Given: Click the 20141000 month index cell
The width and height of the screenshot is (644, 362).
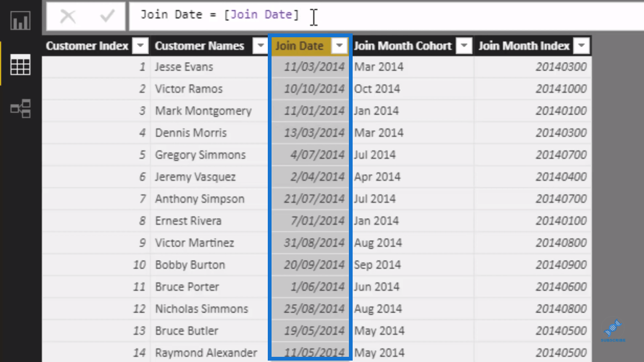Looking at the screenshot, I should tap(533, 89).
